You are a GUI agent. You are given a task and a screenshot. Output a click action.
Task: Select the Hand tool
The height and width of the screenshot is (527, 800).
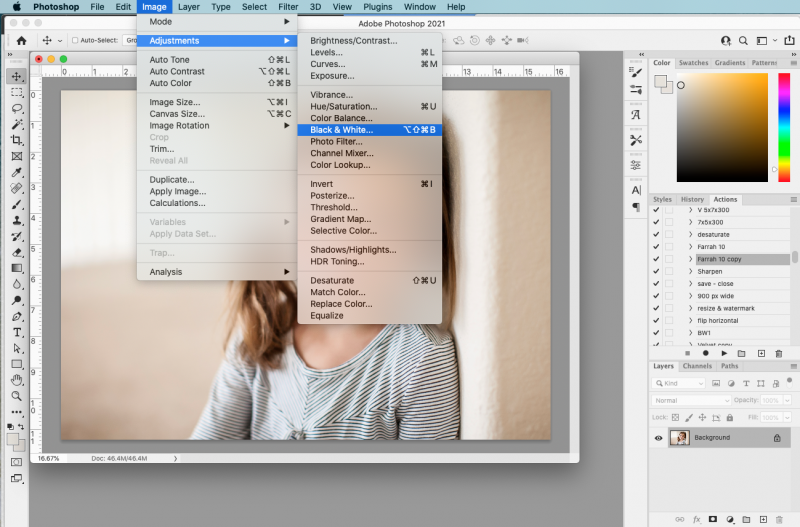tap(17, 380)
